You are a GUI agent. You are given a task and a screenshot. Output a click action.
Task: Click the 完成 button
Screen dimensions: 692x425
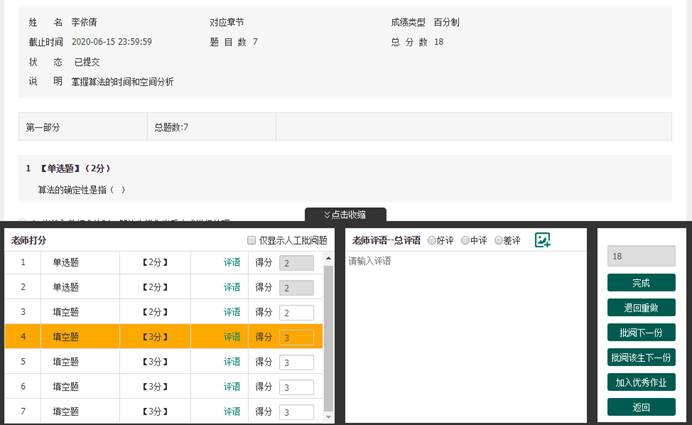[x=640, y=283]
